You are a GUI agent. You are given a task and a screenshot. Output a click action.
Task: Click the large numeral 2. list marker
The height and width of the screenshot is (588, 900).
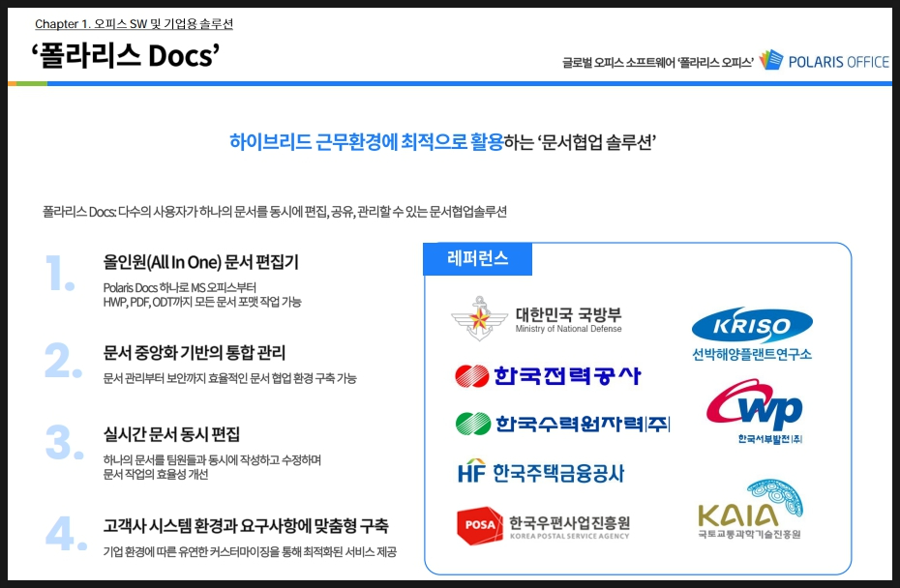[64, 361]
